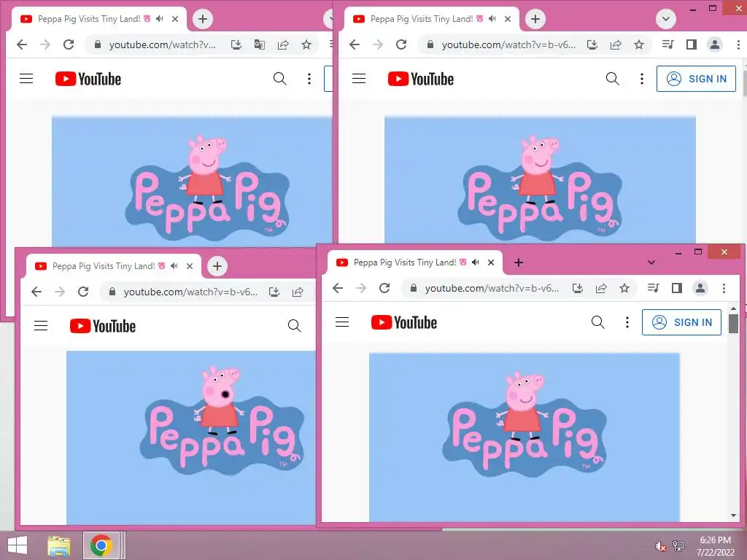Screen dimensions: 747x560
Task: Reload the page in the bottom-left Chrome window
Action: [x=83, y=292]
